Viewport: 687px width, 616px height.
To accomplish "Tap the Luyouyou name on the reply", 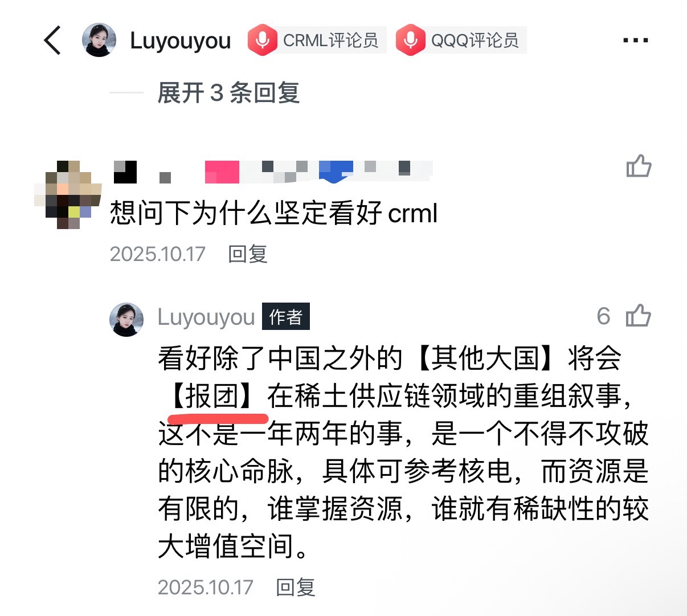I will tap(206, 317).
